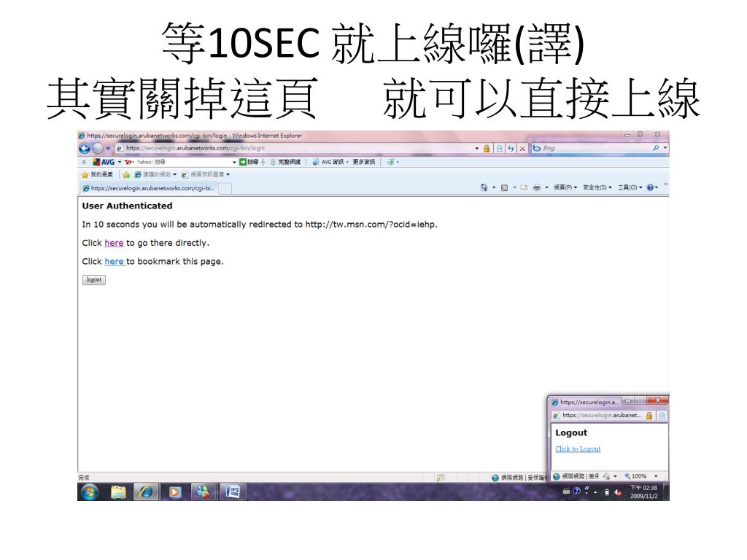The height and width of the screenshot is (560, 747).
Task: Click the AVG logo on the toolbar
Action: pos(104,162)
